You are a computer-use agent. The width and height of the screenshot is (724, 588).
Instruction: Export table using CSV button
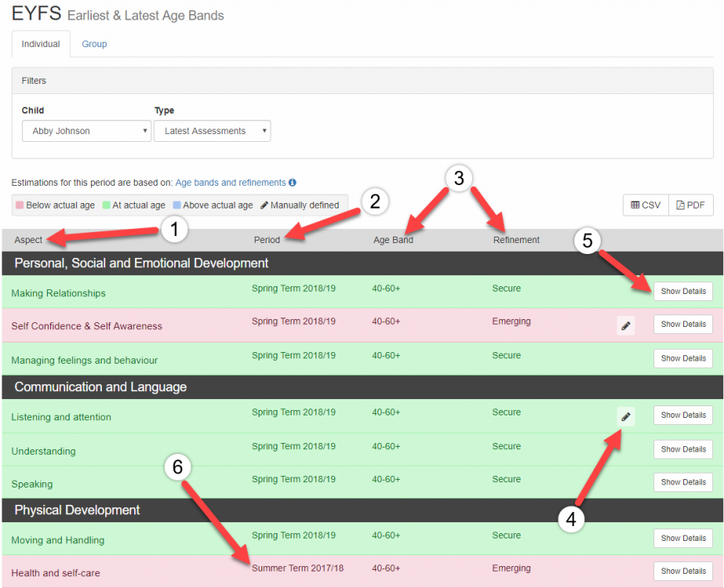[x=646, y=205]
